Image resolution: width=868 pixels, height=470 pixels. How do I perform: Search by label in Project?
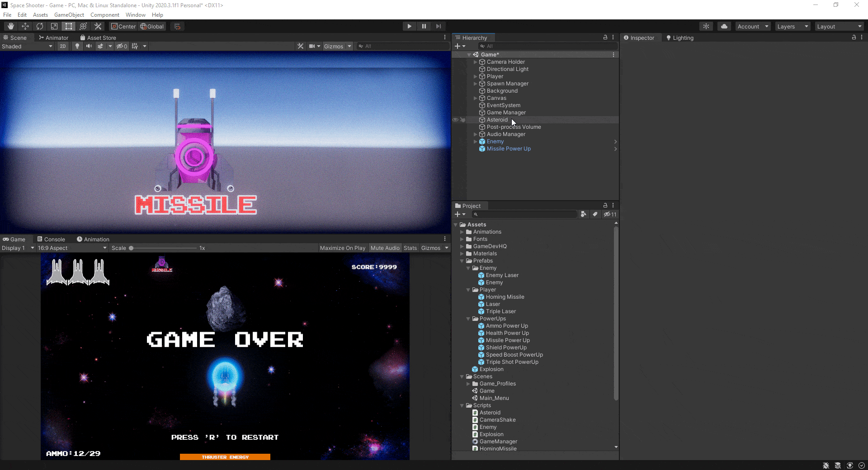coord(595,214)
